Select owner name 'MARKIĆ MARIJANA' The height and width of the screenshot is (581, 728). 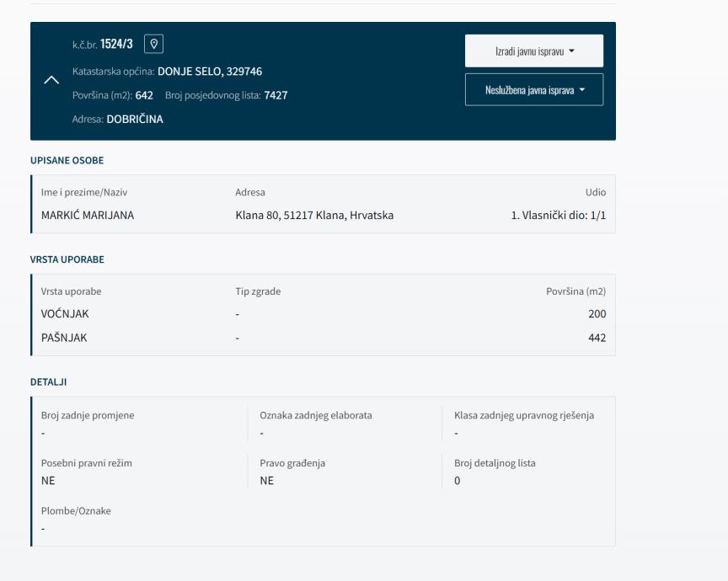click(88, 216)
